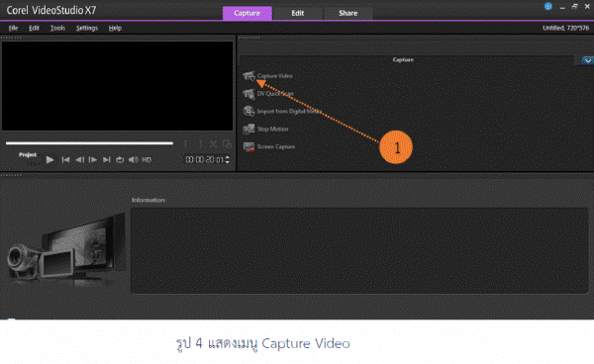
Task: Click the 00:00:20:01 timecode field
Action: point(205,159)
